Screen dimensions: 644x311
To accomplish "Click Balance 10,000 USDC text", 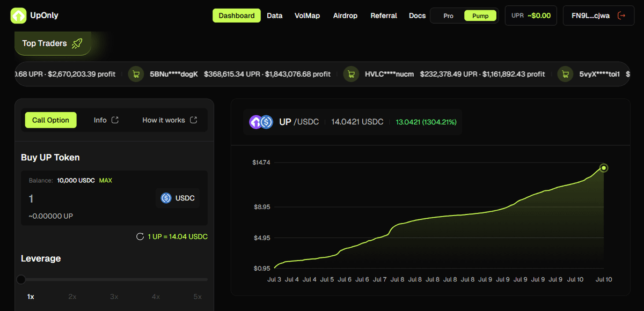I will pos(62,181).
